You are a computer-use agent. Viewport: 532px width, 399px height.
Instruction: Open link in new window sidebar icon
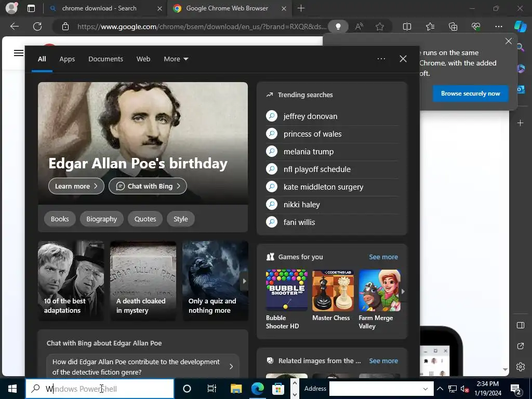point(521,346)
